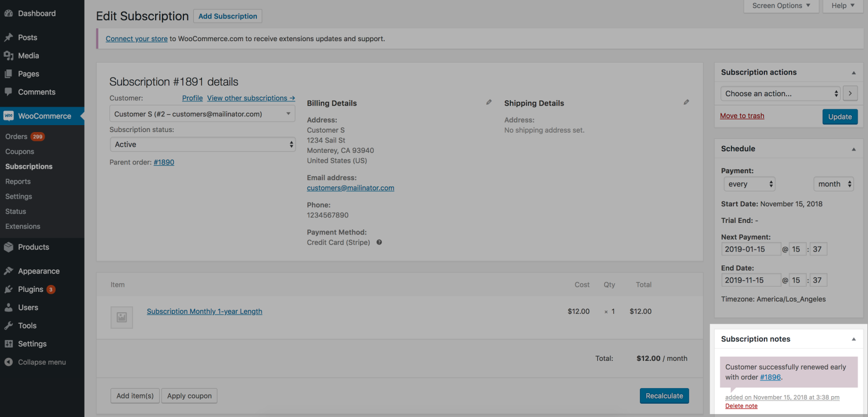Edit billing details using the pencil icon

click(488, 101)
